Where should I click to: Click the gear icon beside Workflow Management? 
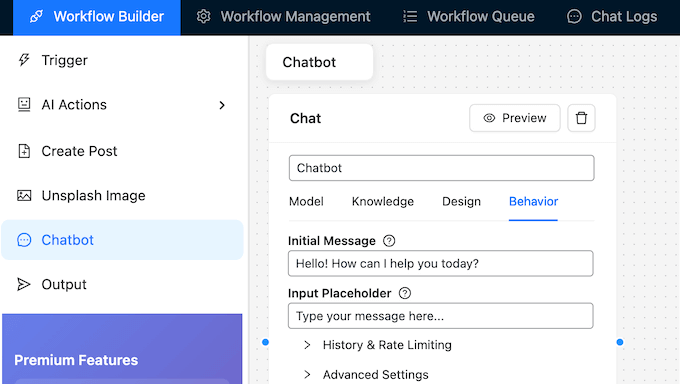[203, 16]
